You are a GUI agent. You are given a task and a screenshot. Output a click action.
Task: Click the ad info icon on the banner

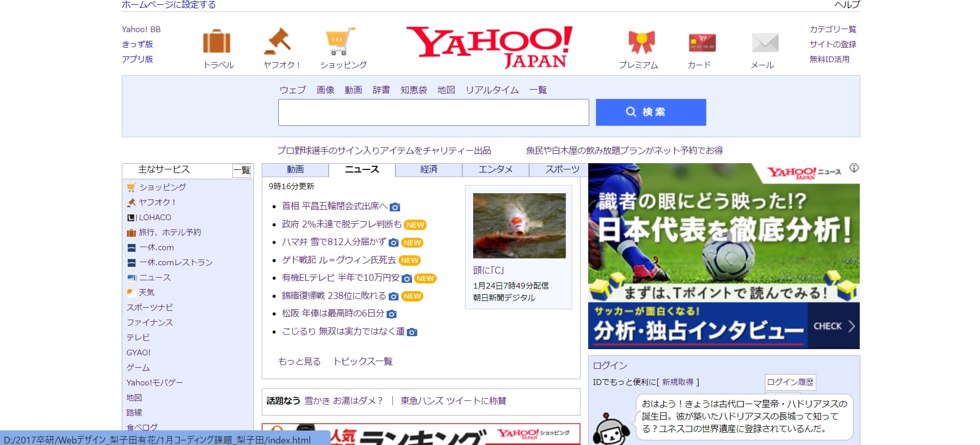click(x=854, y=168)
